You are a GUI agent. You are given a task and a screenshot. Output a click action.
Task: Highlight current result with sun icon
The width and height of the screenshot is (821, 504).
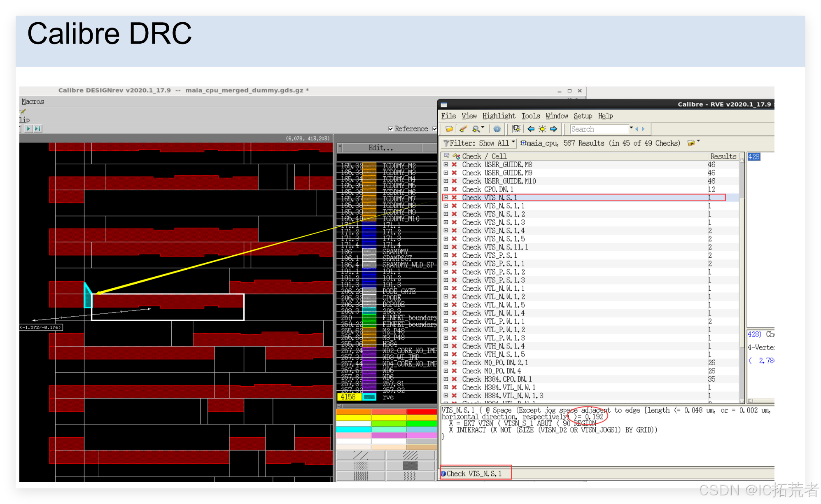pyautogui.click(x=542, y=129)
